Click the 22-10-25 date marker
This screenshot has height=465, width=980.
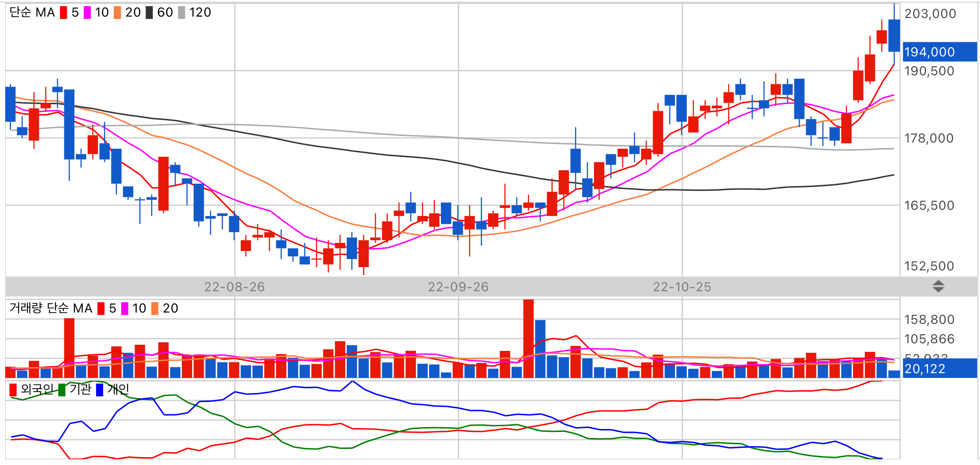tap(682, 287)
